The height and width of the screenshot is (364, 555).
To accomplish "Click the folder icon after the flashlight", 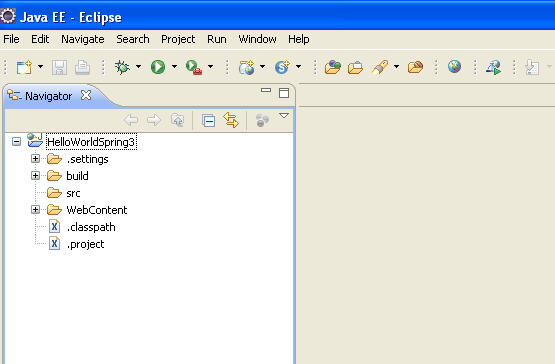I will point(415,67).
